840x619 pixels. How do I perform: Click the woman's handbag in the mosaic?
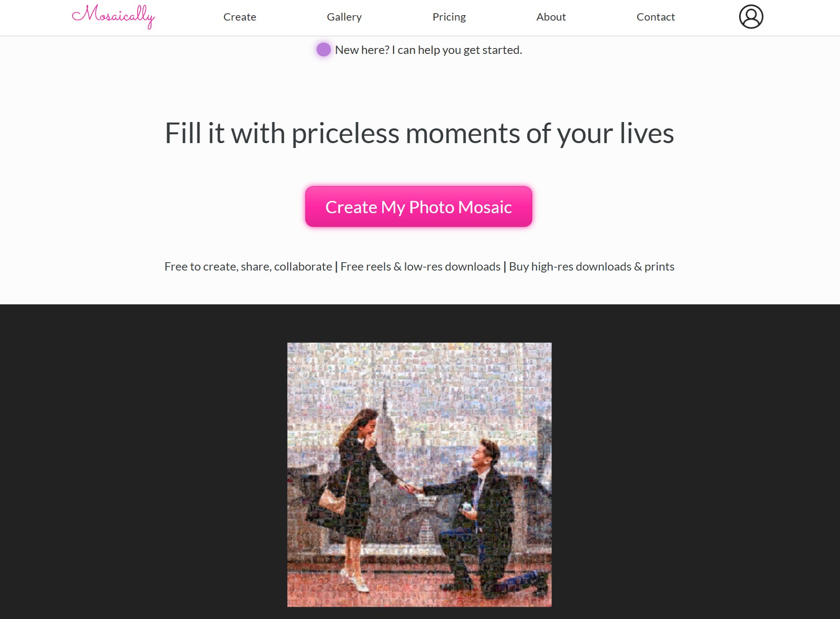pos(332,501)
